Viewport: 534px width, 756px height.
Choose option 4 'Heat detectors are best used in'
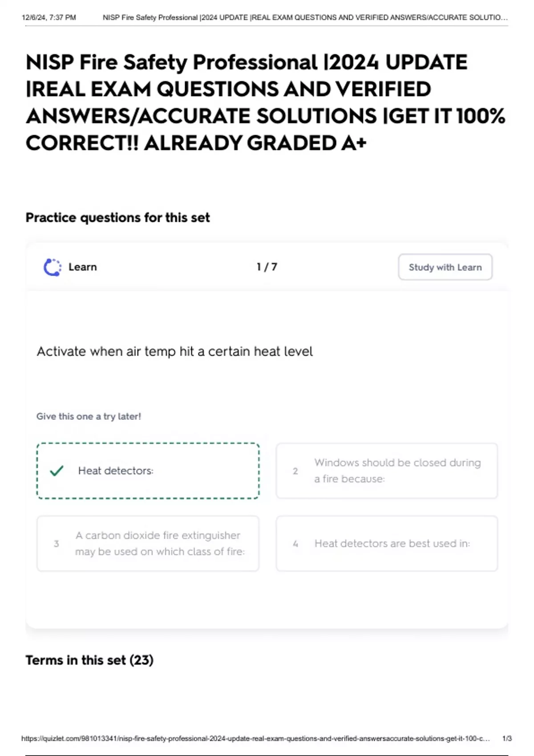[387, 543]
